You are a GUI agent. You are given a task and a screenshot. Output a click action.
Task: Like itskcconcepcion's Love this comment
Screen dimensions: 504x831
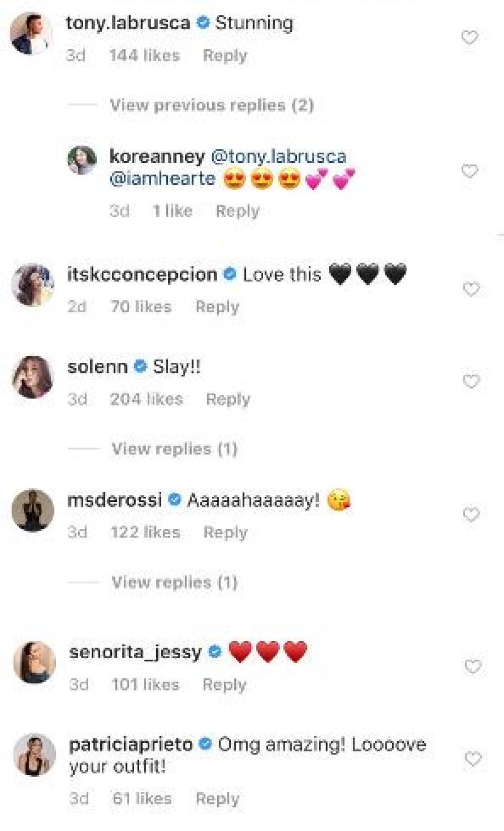[x=471, y=289]
